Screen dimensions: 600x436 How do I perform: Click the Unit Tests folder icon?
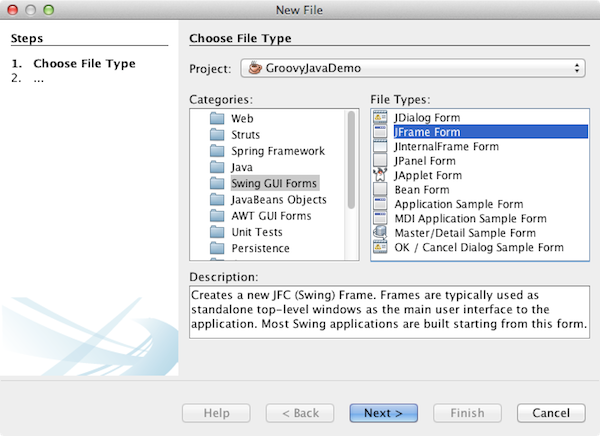217,232
